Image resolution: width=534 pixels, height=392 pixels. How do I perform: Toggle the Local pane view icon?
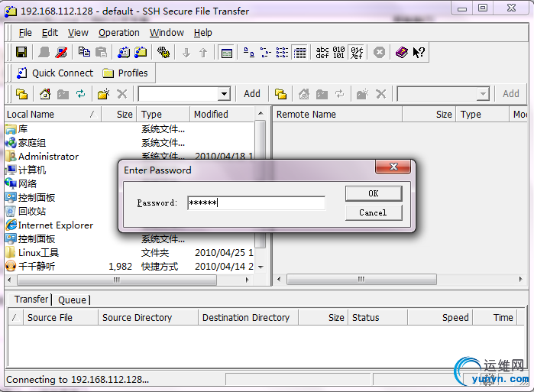226,53
